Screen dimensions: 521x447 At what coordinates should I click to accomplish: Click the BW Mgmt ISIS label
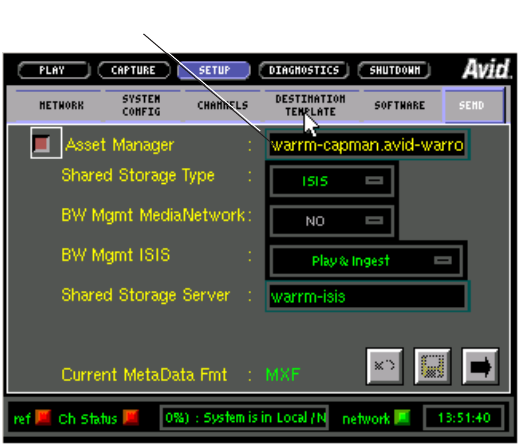click(116, 255)
